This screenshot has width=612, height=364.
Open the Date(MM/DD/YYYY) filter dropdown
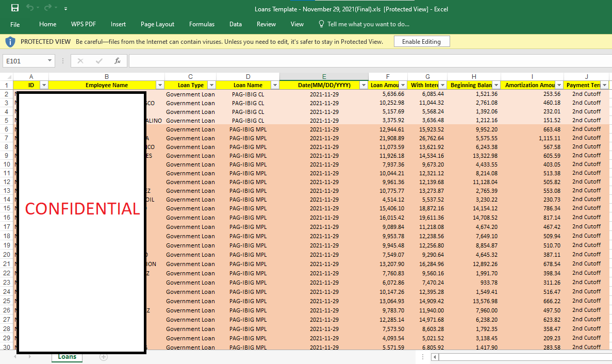click(x=363, y=85)
